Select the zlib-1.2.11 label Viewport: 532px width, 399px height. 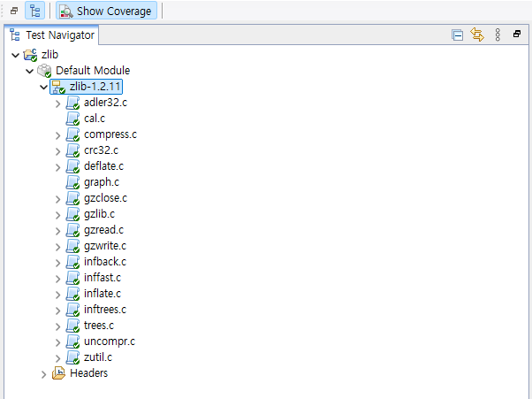click(x=95, y=87)
